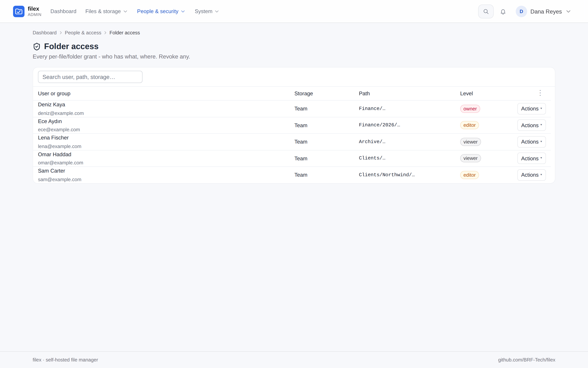Click the Clients/Northwind/… path cell

click(387, 175)
